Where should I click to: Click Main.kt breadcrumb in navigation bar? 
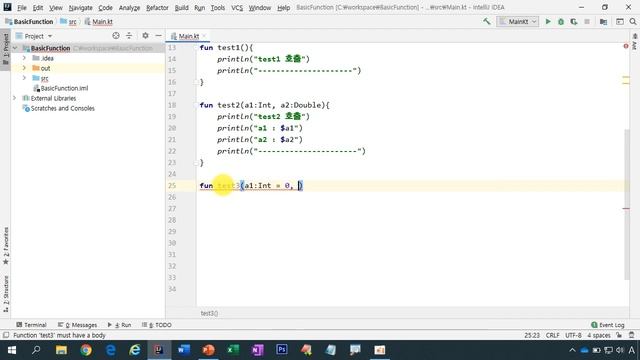99,22
